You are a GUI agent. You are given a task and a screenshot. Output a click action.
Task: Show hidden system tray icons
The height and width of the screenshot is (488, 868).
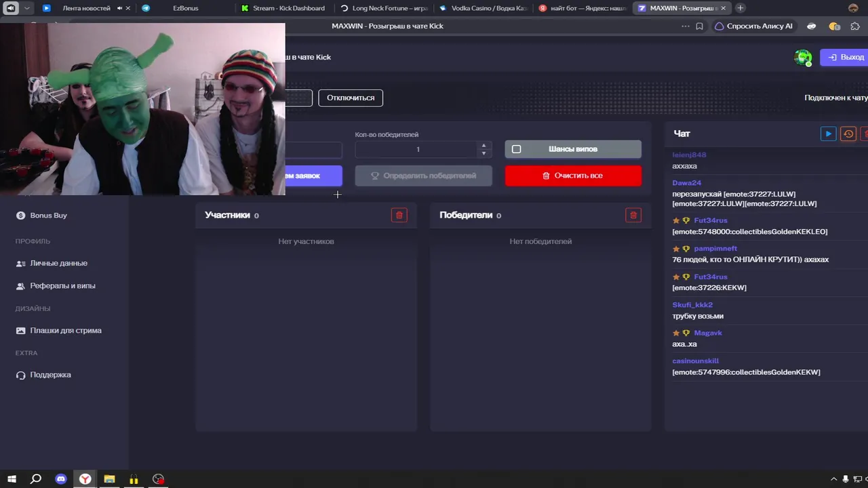tap(834, 479)
